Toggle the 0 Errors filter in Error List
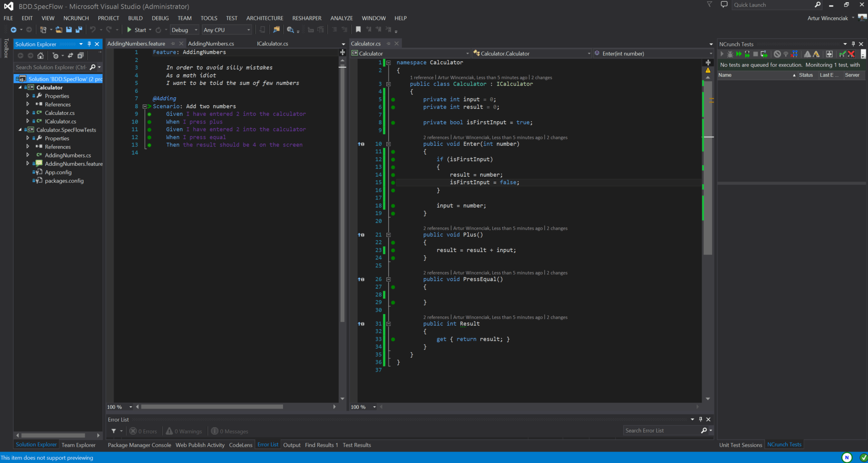Screen dimensions: 868x463 tap(143, 431)
